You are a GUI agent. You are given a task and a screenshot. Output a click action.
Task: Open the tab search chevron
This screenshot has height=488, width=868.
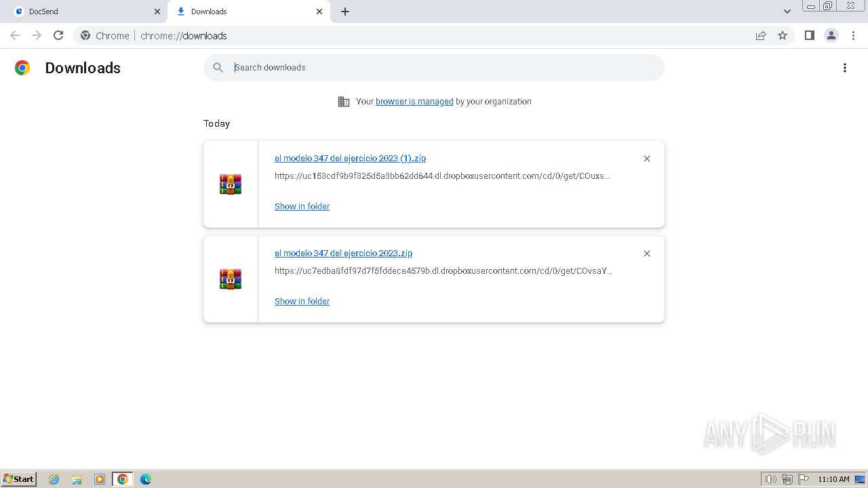(787, 12)
